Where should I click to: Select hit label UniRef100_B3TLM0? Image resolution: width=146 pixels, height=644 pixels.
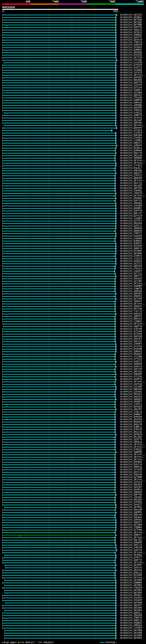click(131, 87)
